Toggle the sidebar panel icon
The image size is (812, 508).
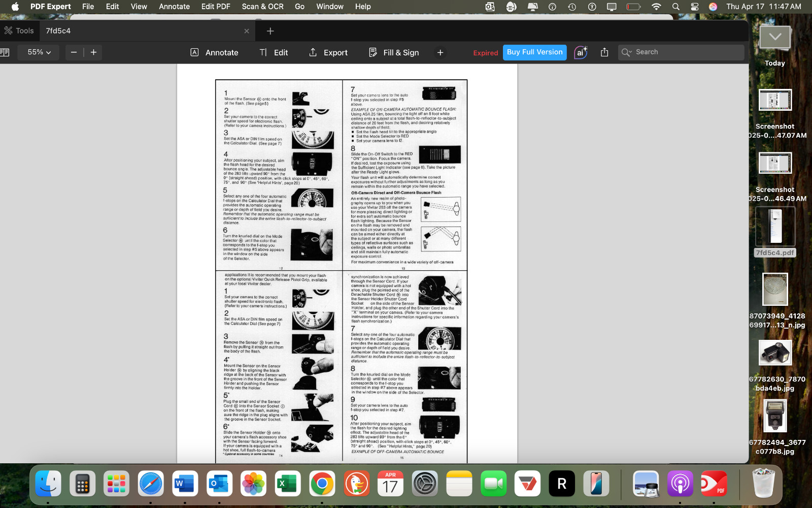(x=5, y=52)
